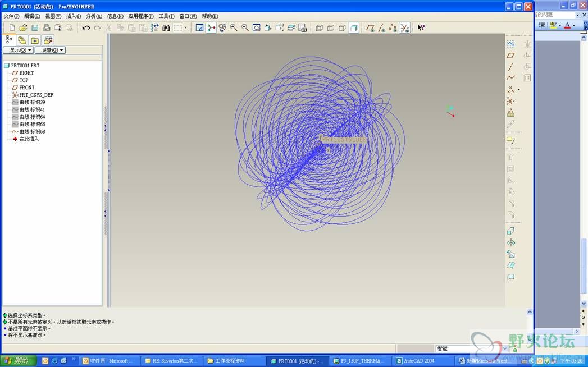Open the Layers icon in toolbar
The width and height of the screenshot is (588, 367).
click(x=291, y=27)
